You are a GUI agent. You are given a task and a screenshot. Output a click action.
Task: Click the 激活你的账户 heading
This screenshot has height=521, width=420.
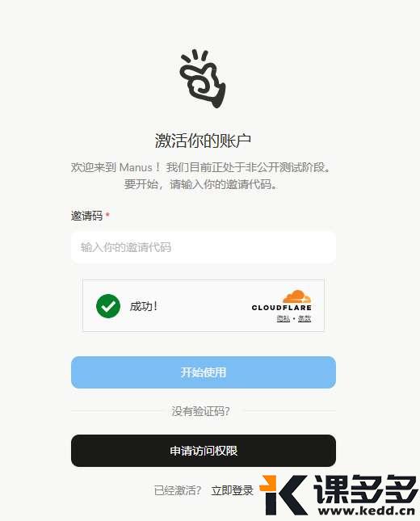pyautogui.click(x=203, y=141)
